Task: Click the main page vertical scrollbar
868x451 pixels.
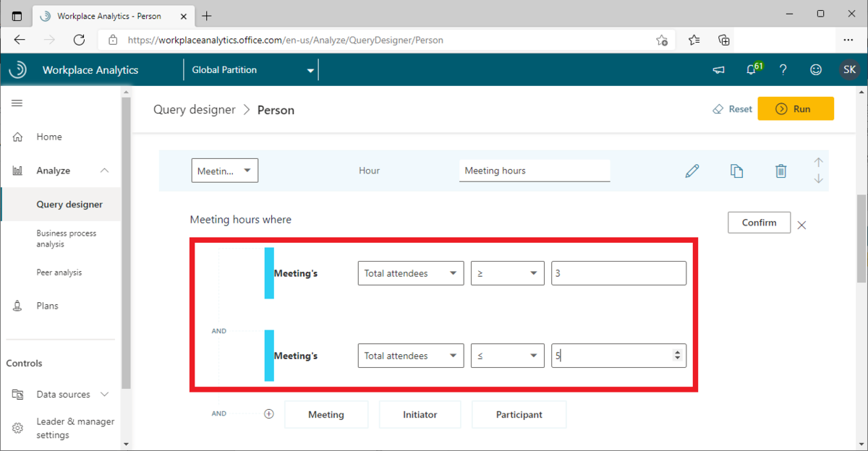Action: pyautogui.click(x=861, y=239)
